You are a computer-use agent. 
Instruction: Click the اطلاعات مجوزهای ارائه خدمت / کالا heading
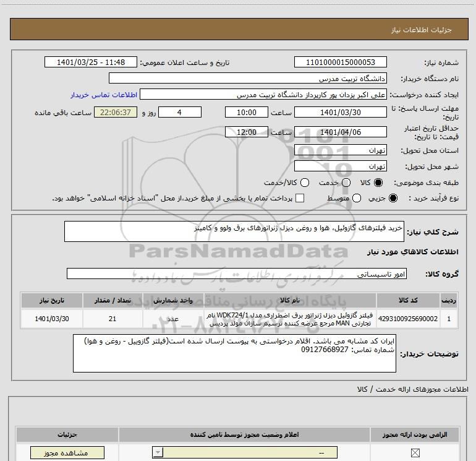pyautogui.click(x=412, y=389)
